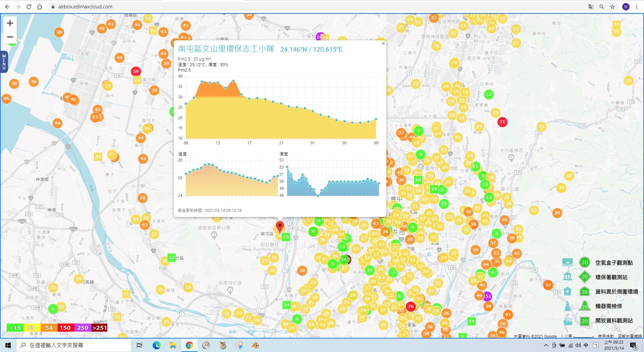The height and width of the screenshot is (352, 644).
Task: Click the Google logo on the map
Action: [x=13, y=334]
